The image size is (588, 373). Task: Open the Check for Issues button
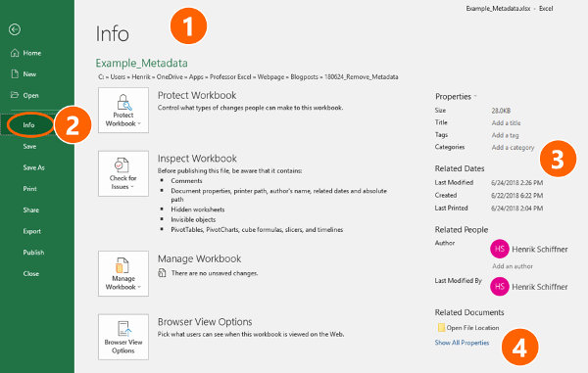coord(123,173)
